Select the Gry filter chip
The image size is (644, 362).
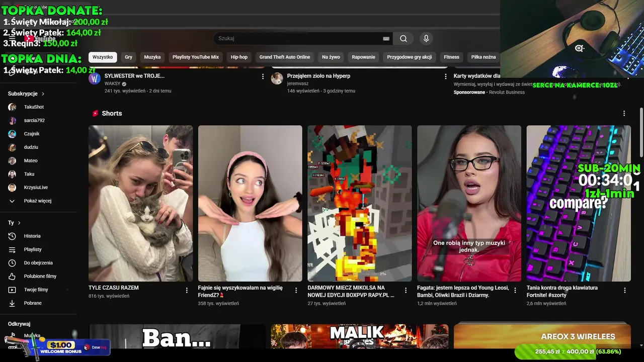pos(129,57)
